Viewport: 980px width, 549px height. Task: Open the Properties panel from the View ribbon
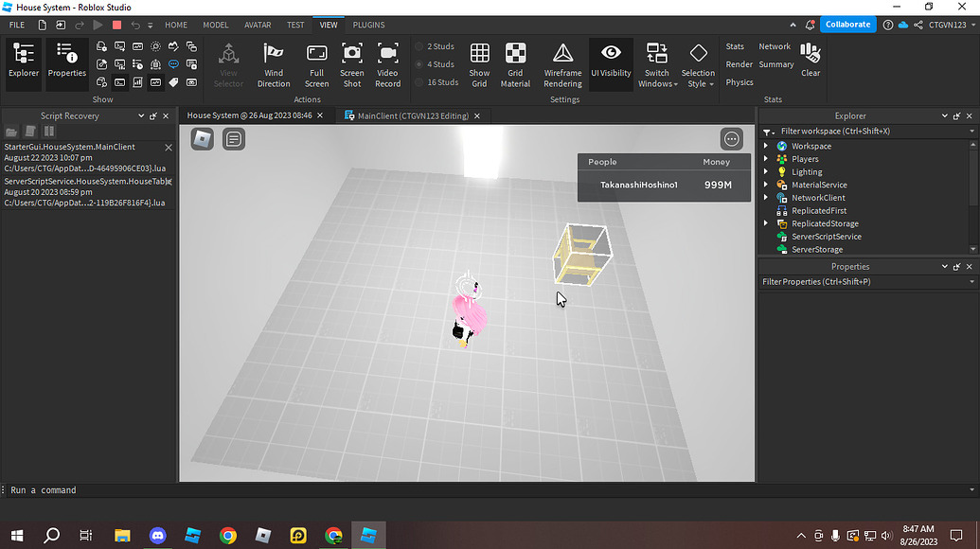(x=65, y=63)
